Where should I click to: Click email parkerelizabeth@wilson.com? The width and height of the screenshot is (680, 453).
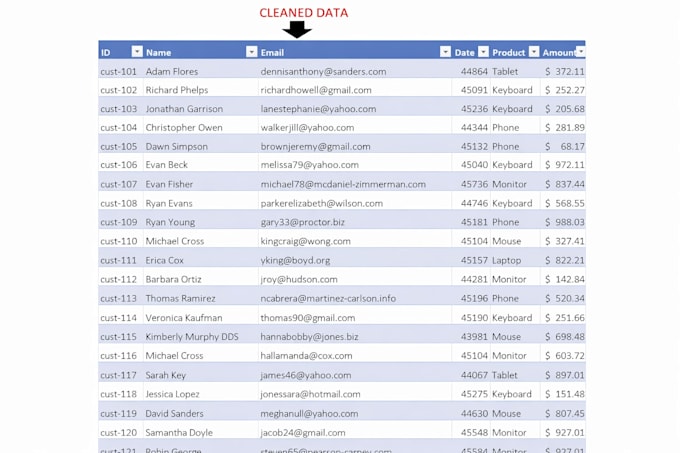coord(321,203)
